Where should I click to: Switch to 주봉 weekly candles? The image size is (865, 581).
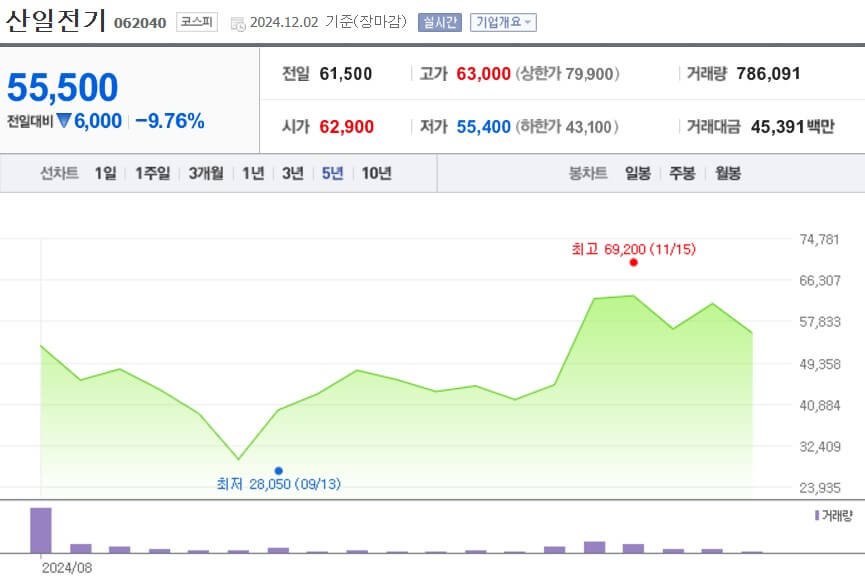coord(680,172)
